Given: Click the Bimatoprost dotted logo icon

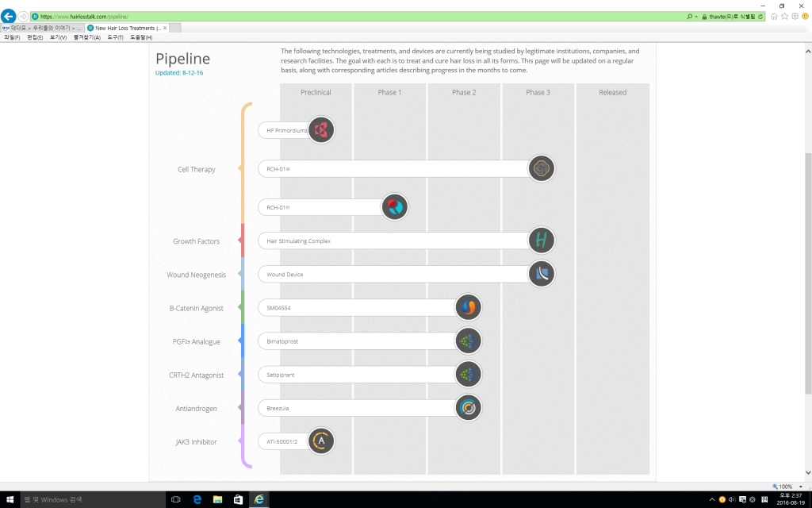Looking at the screenshot, I should tap(468, 341).
